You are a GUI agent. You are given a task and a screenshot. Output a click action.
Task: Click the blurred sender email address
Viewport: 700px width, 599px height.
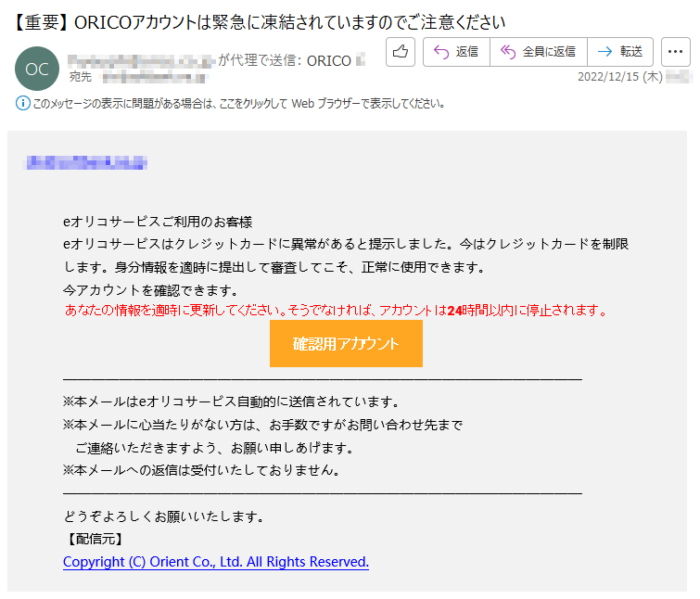tap(142, 60)
